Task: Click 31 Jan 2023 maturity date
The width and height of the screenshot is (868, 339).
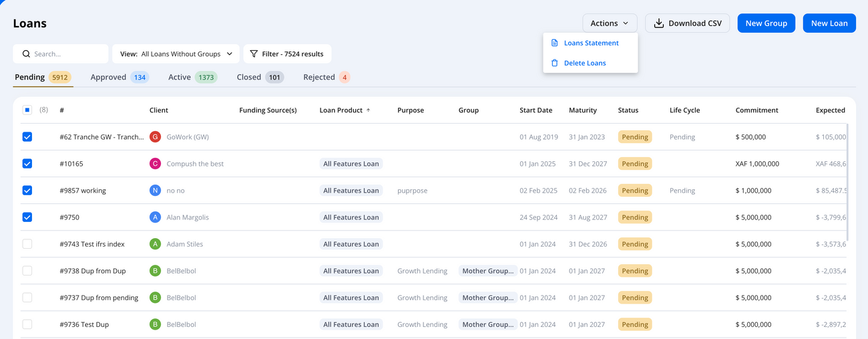Action: point(587,136)
